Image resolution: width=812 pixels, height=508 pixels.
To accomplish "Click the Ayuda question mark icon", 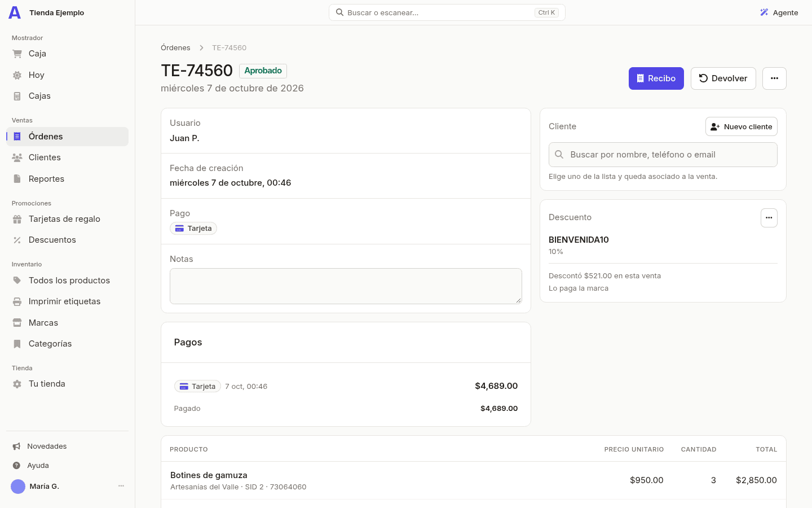I will (x=16, y=466).
